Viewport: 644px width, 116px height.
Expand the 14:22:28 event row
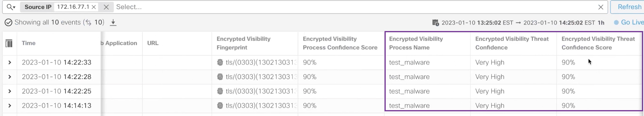point(10,77)
